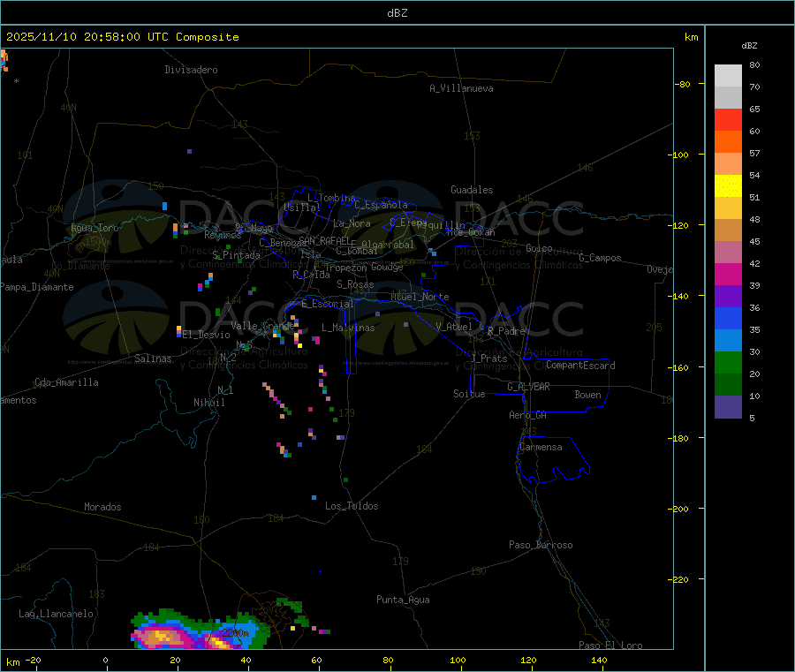This screenshot has height=672, width=795.
Task: Click the white 70-80 dBZ color band
Action: coord(728,76)
